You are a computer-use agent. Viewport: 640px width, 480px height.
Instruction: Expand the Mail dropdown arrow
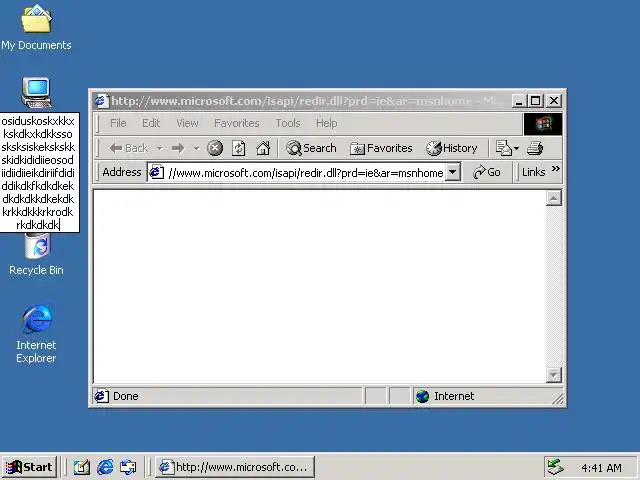[x=517, y=148]
